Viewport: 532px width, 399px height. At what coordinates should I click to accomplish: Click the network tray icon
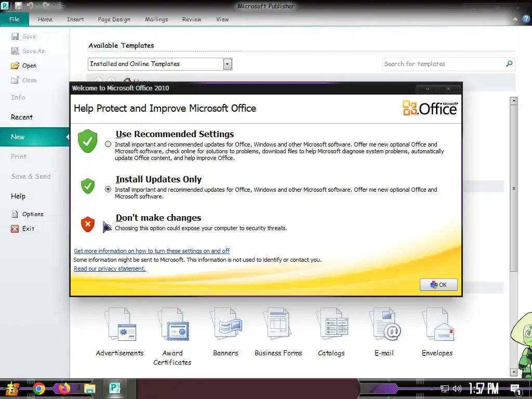[444, 389]
